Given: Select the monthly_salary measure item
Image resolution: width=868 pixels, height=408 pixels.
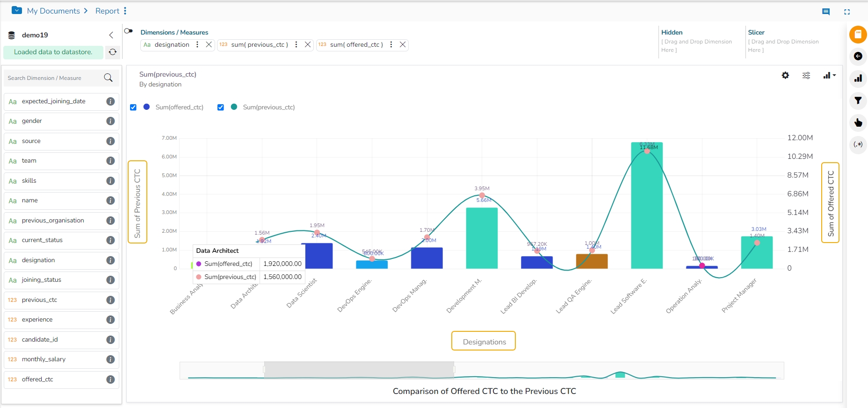Looking at the screenshot, I should coord(61,359).
